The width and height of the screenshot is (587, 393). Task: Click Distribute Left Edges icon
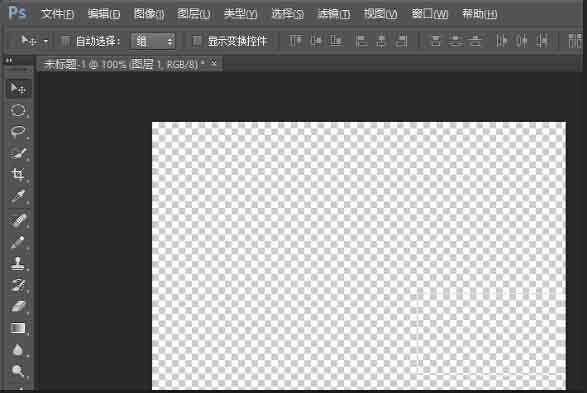(501, 41)
